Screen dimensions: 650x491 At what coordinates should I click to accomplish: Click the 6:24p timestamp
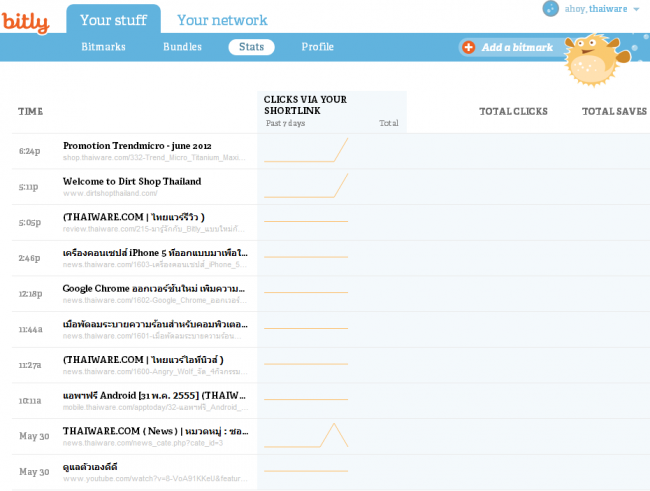(x=29, y=151)
